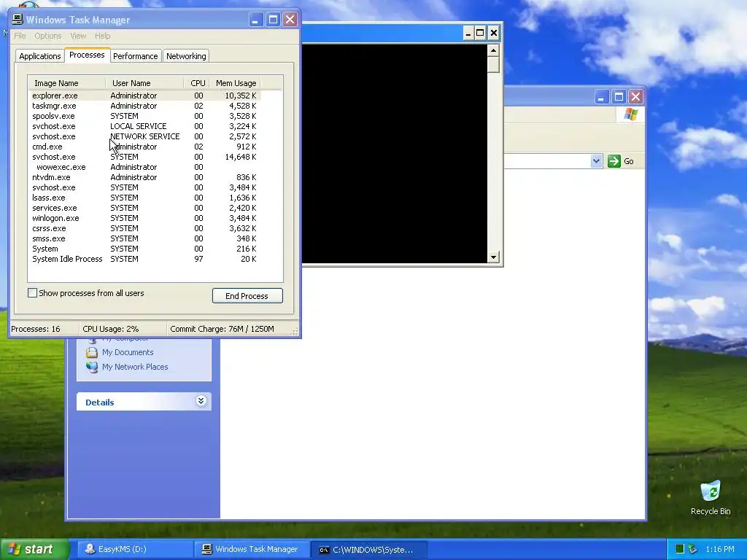The height and width of the screenshot is (560, 747).
Task: Open the Help menu in Task Manager
Action: click(x=102, y=36)
